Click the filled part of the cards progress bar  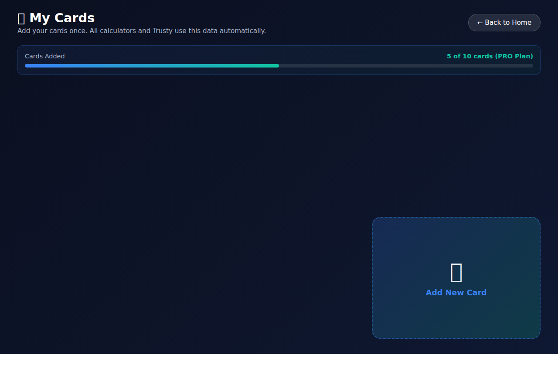point(152,66)
